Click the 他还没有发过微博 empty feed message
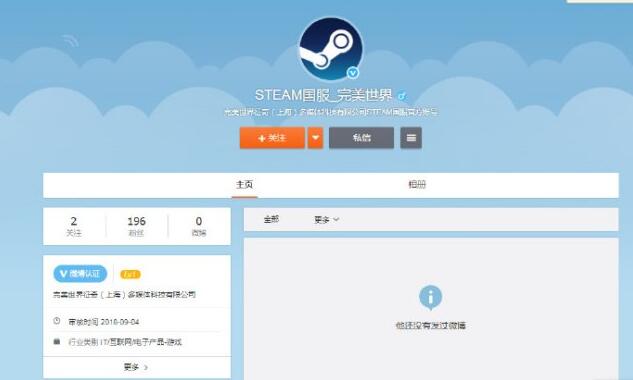The height and width of the screenshot is (380, 633). point(431,325)
